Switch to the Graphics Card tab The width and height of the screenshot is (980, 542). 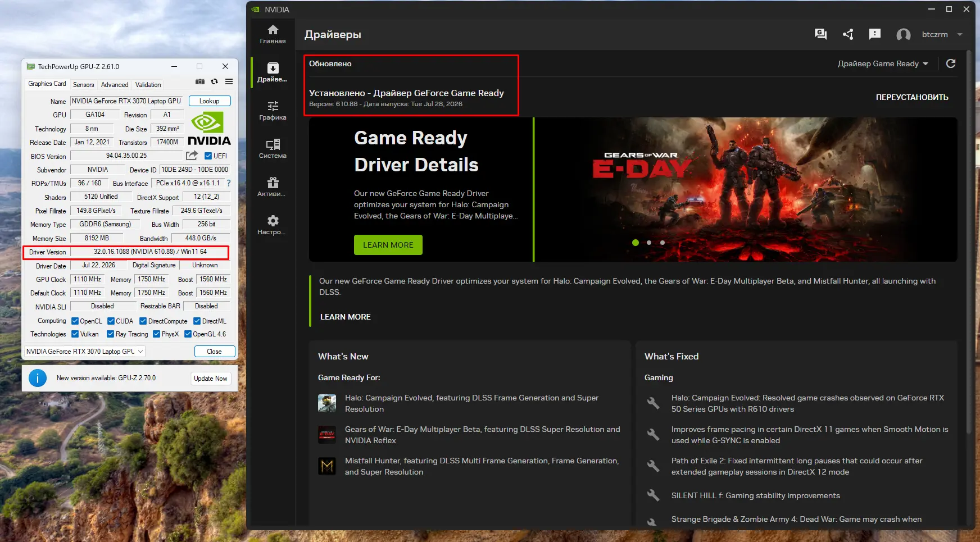tap(47, 84)
